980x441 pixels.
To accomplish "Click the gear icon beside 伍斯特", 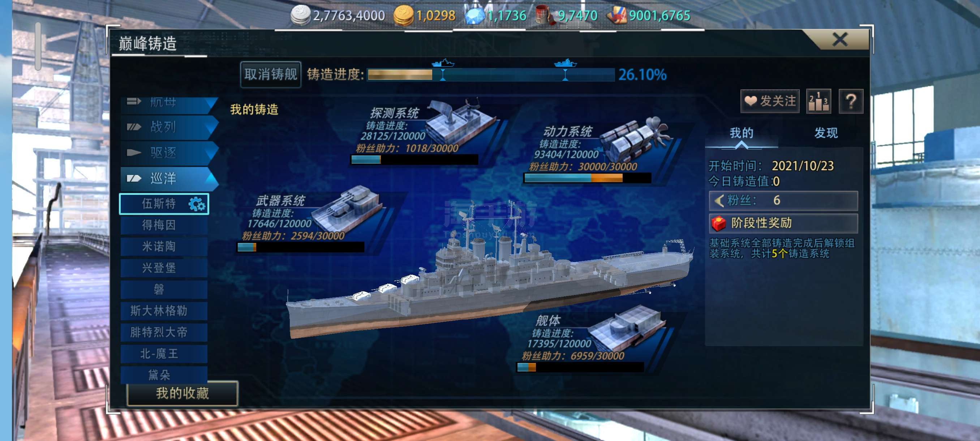I will [x=197, y=204].
